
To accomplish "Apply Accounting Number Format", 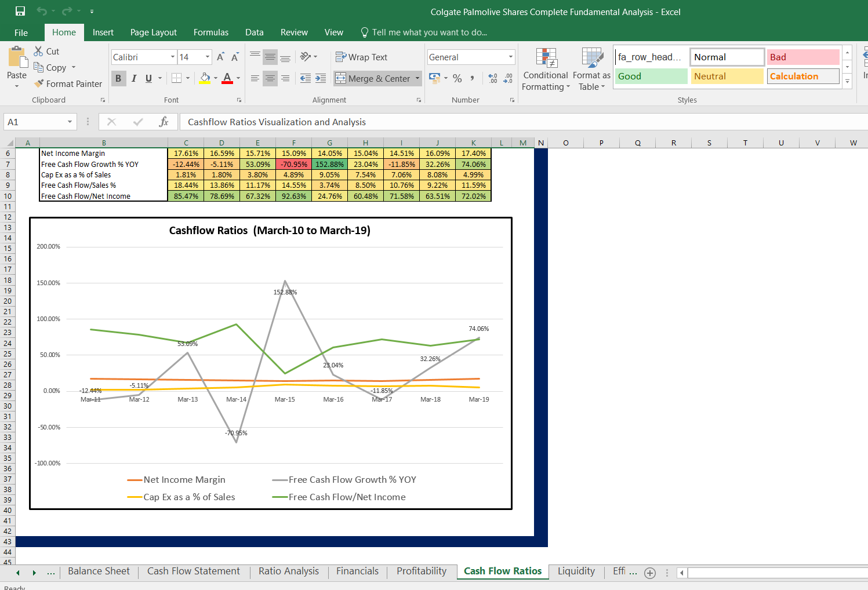I will [434, 78].
